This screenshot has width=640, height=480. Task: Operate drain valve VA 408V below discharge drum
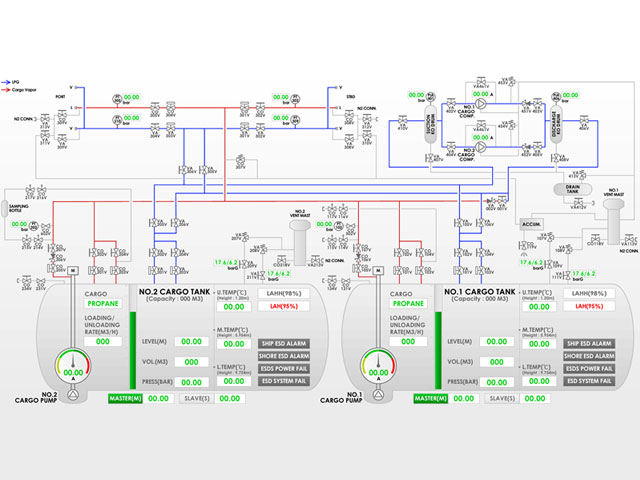click(555, 158)
